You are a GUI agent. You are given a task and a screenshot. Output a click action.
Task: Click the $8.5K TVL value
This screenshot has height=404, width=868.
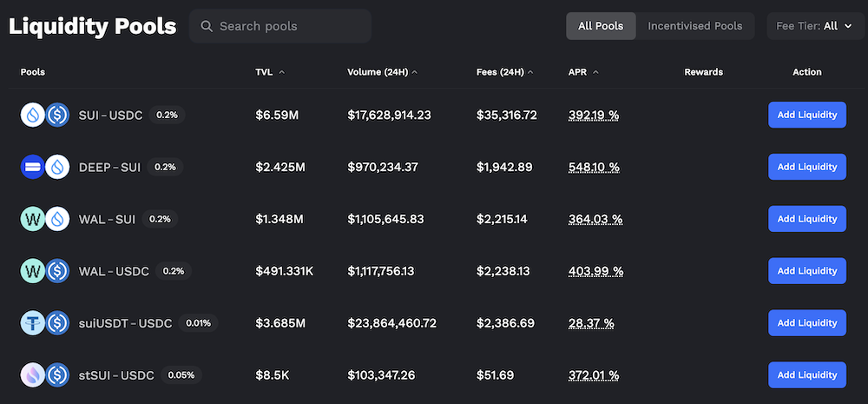(273, 374)
